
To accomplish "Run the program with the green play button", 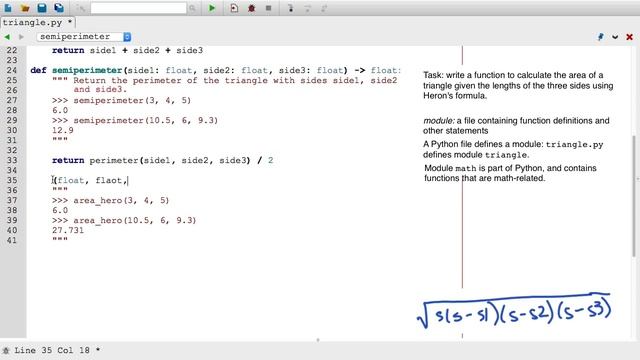I will tap(212, 8).
